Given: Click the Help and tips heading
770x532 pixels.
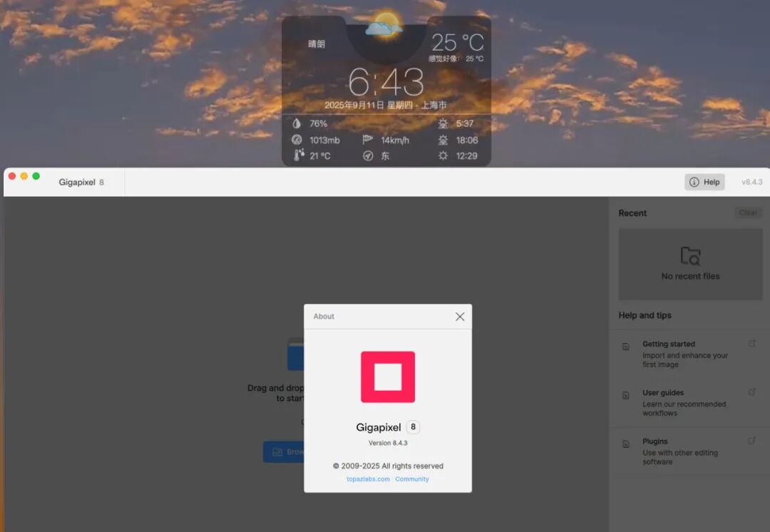Looking at the screenshot, I should [645, 315].
